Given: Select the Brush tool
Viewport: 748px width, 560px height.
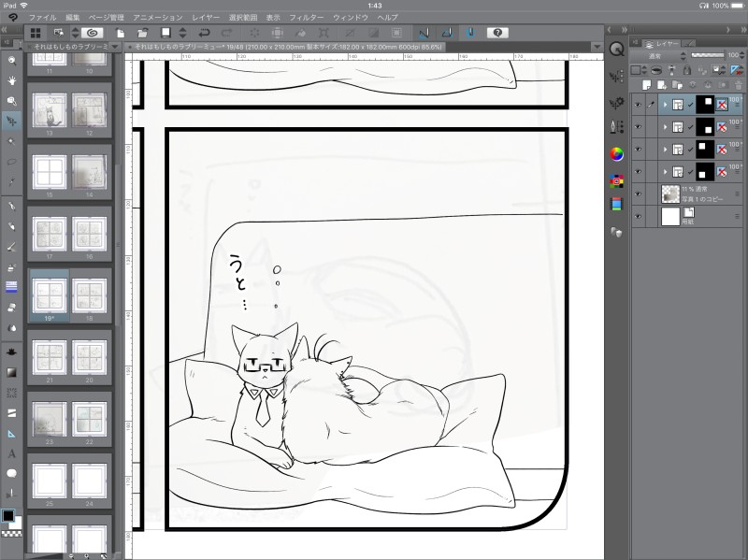Looking at the screenshot, I should coord(12,247).
